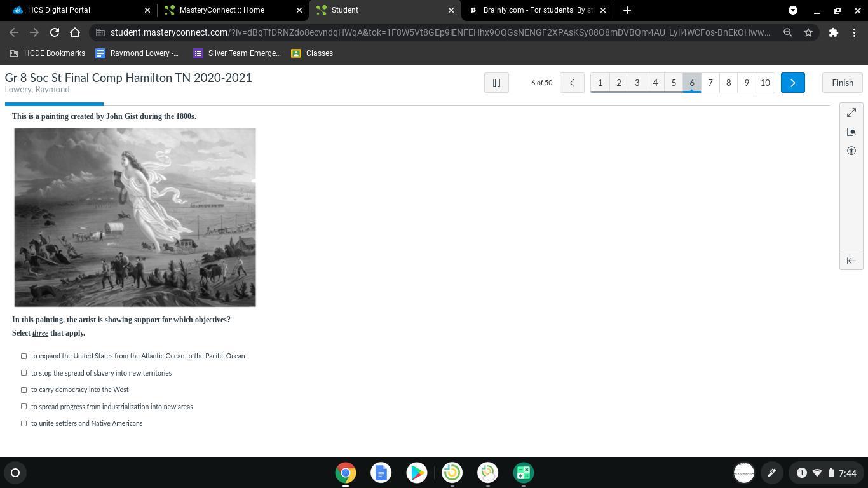Advance to next question with blue arrow
Image resolution: width=868 pixels, height=488 pixels.
792,83
